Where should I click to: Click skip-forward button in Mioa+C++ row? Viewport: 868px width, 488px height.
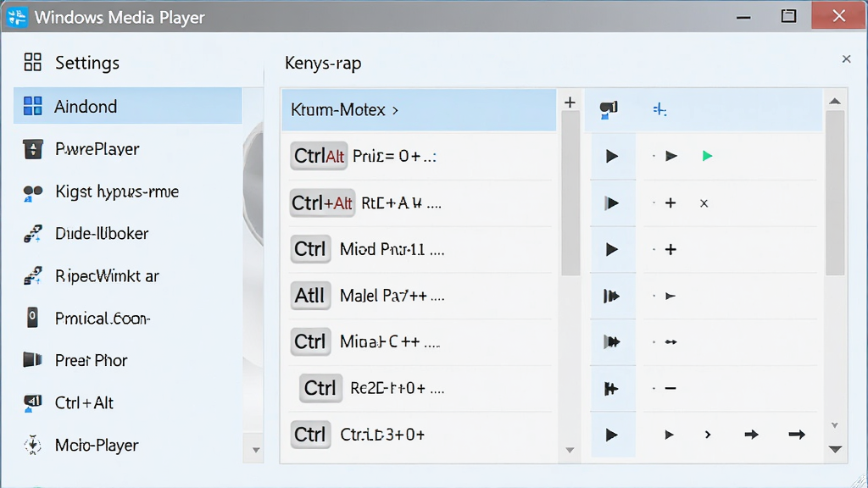coord(612,342)
